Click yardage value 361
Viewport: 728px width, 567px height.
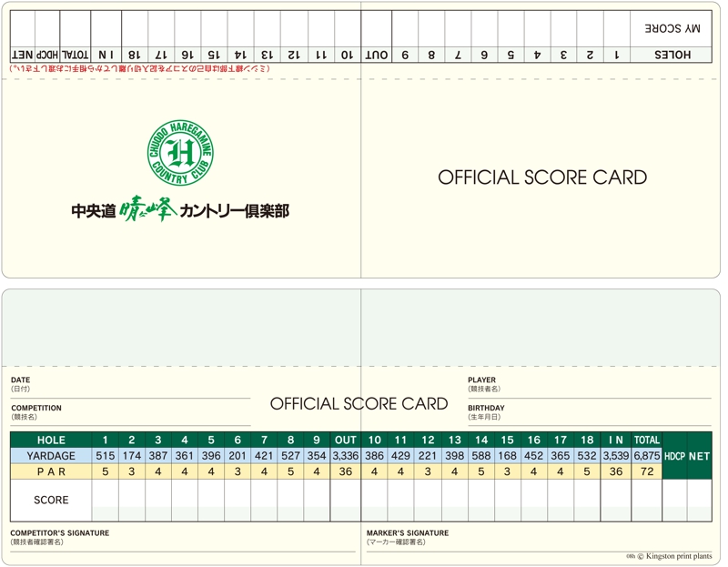(x=185, y=456)
